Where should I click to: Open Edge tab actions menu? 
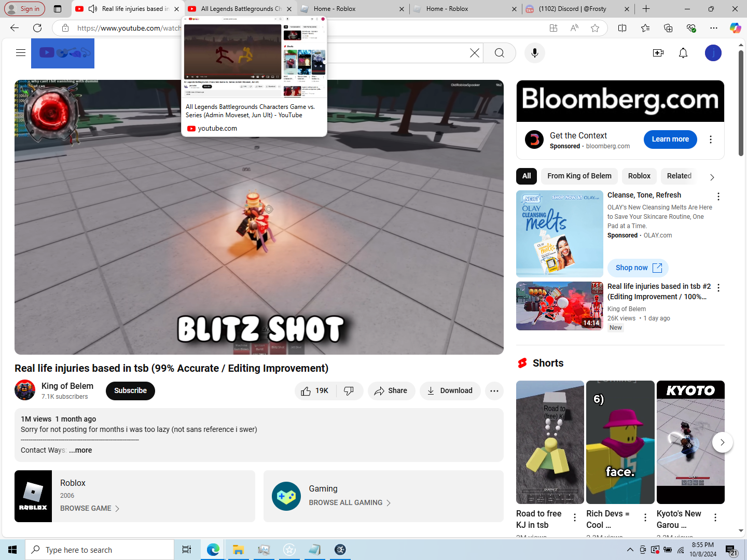pyautogui.click(x=58, y=9)
